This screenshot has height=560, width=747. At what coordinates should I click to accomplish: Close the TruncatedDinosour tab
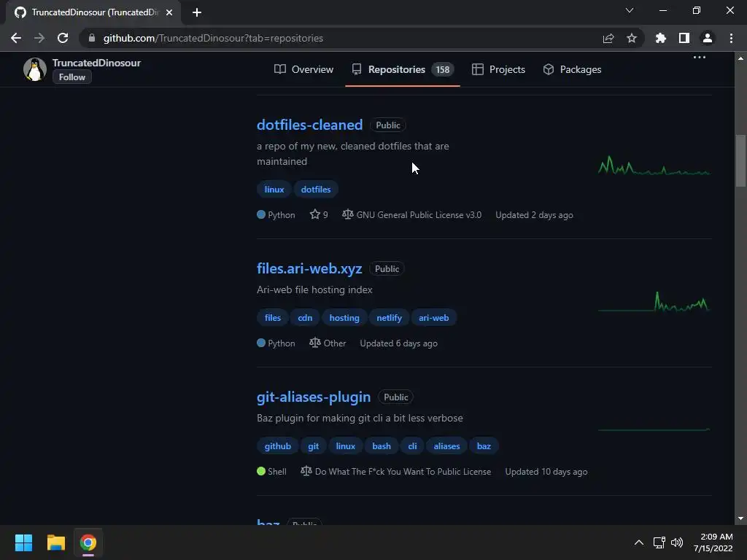tap(169, 12)
